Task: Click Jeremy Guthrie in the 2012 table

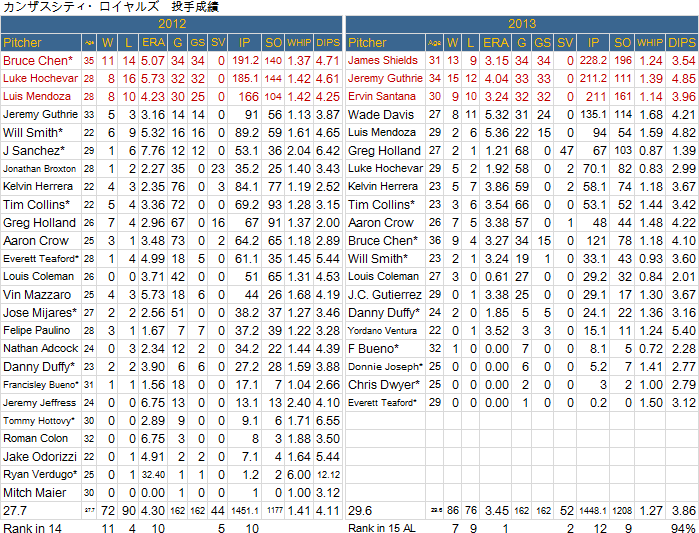Action: click(x=41, y=115)
